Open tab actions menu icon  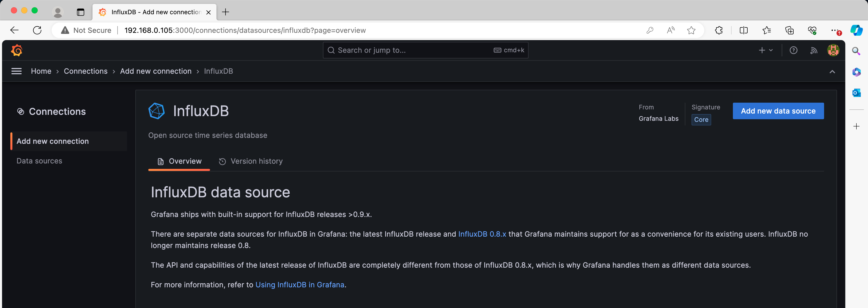tap(81, 12)
